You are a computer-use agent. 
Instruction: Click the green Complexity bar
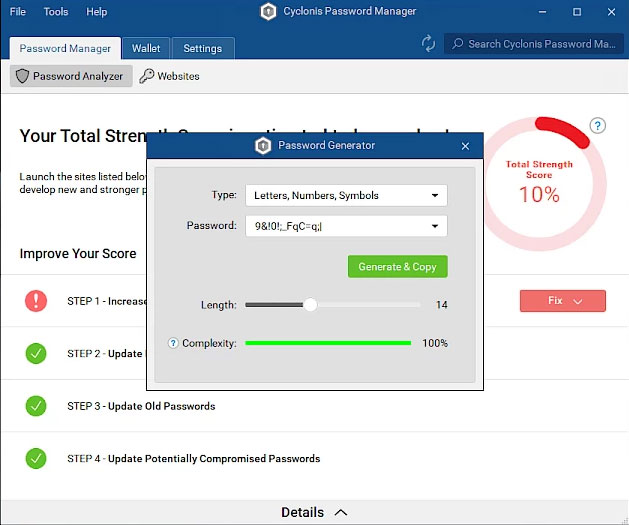click(x=328, y=343)
